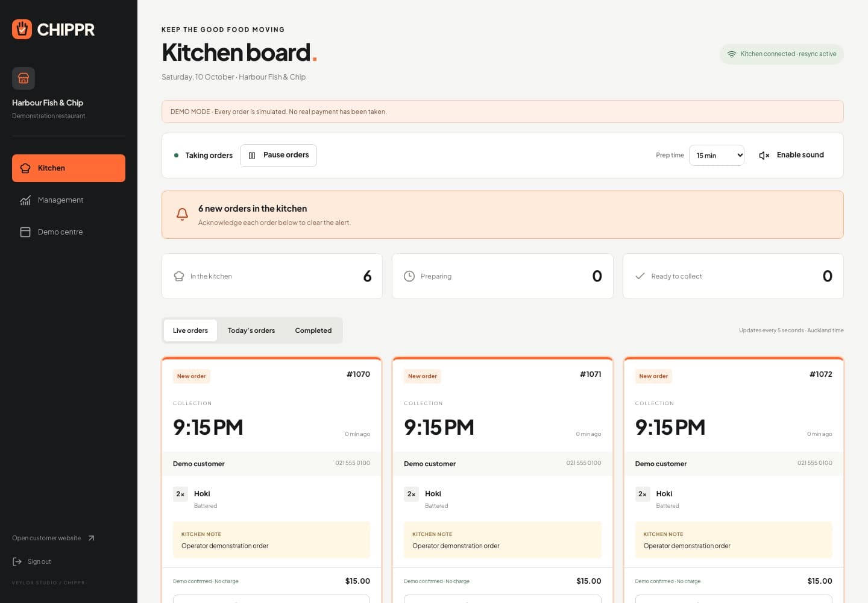Viewport: 868px width, 603px height.
Task: Click the Taking orders status label
Action: tap(209, 156)
